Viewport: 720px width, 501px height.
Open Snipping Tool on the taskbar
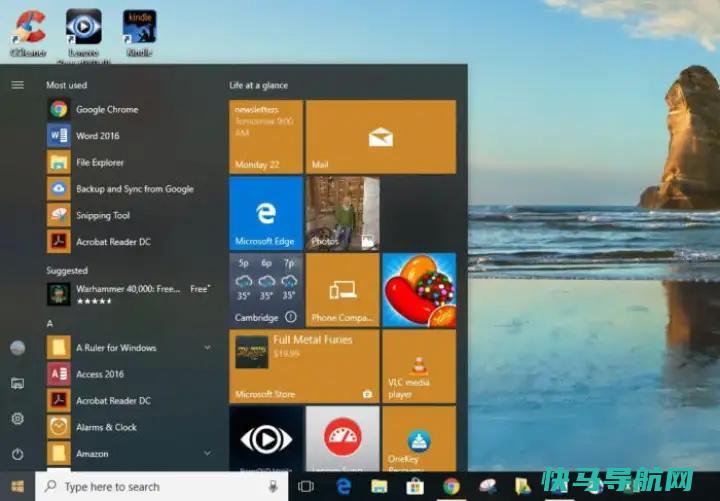(487, 486)
